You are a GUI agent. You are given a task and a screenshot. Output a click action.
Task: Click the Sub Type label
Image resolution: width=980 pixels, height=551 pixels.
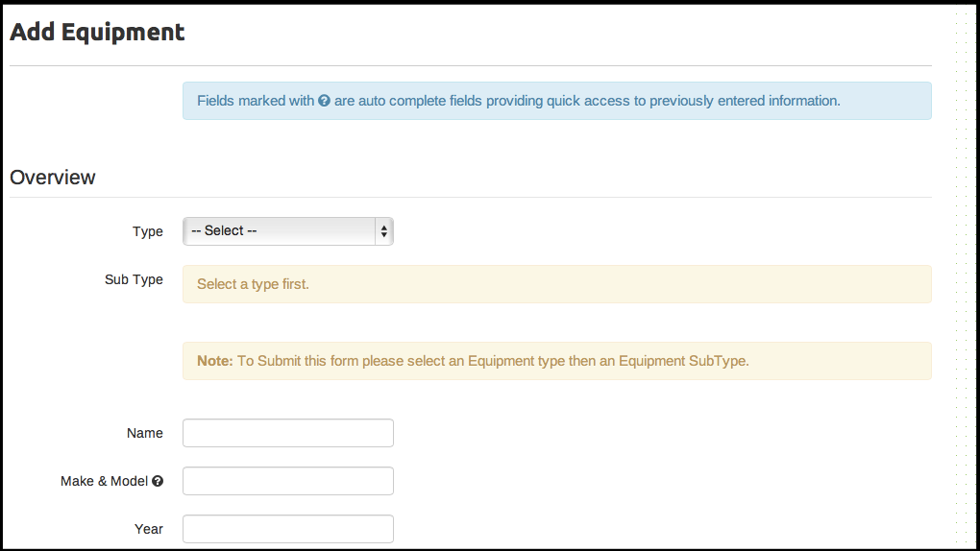pyautogui.click(x=134, y=279)
